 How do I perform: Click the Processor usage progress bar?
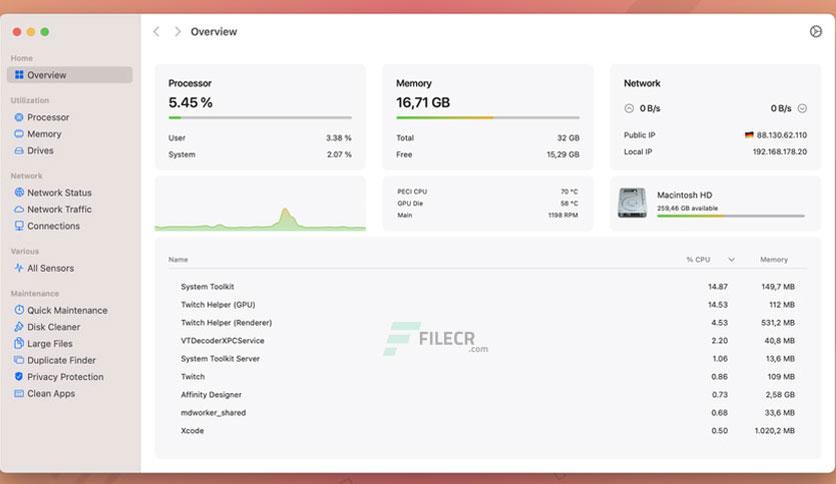pyautogui.click(x=260, y=118)
